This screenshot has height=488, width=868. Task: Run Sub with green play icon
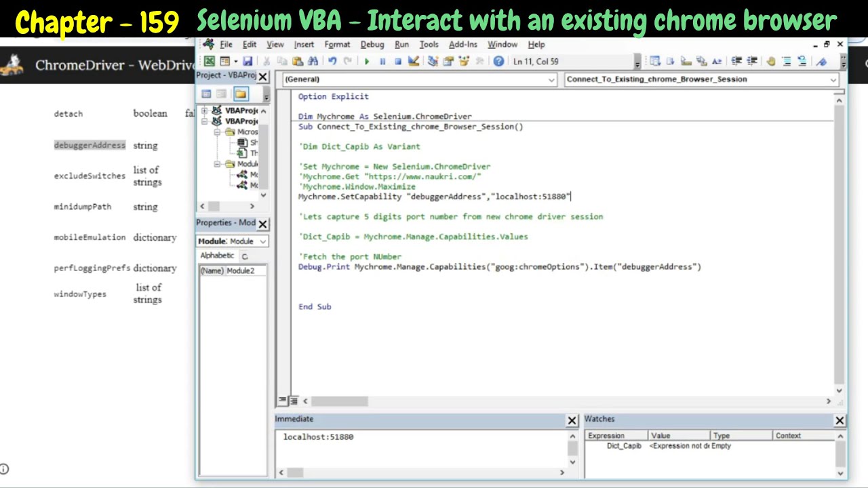pos(367,61)
